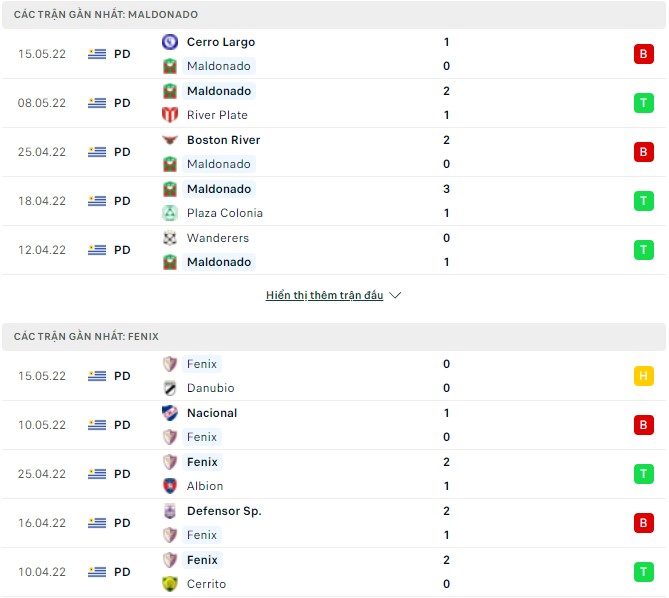Expand list via Hiển thị thêm trận đấu
The width and height of the screenshot is (669, 598).
[x=324, y=296]
